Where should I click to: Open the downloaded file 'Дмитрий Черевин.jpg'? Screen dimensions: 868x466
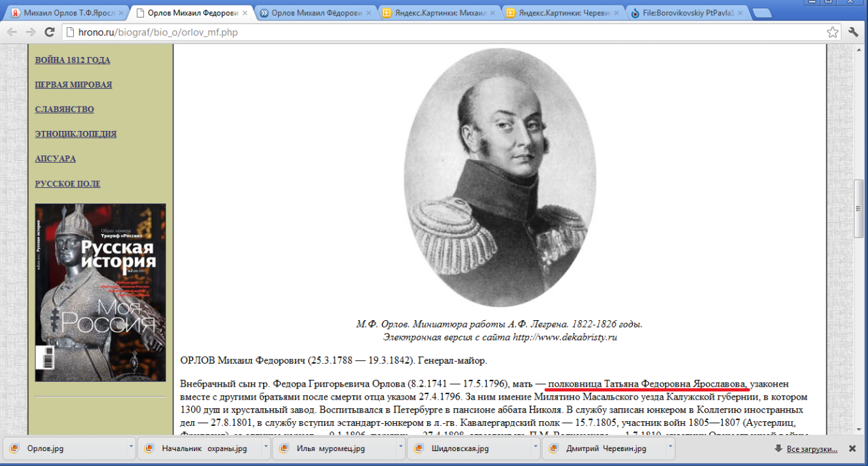point(605,448)
